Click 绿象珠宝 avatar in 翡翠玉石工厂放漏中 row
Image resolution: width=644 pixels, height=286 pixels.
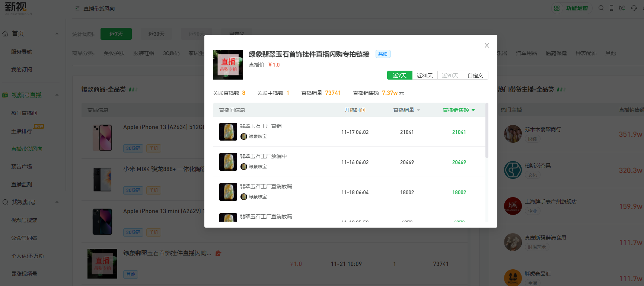click(244, 167)
